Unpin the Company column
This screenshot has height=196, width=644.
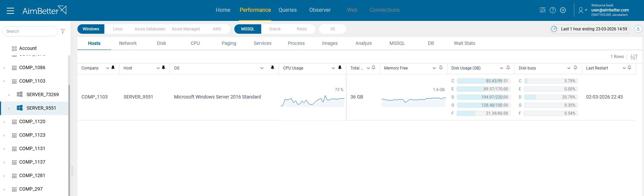point(113,68)
